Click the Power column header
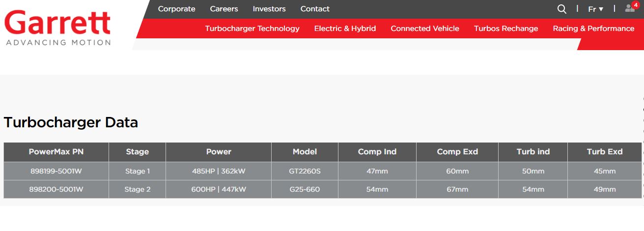Screen dimensions: 644x231 pyautogui.click(x=219, y=152)
